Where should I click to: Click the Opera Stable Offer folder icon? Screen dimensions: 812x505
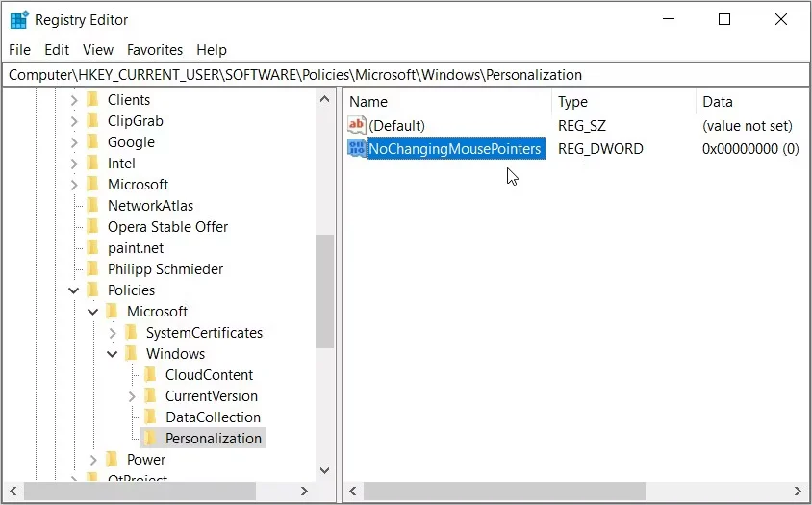pos(92,227)
